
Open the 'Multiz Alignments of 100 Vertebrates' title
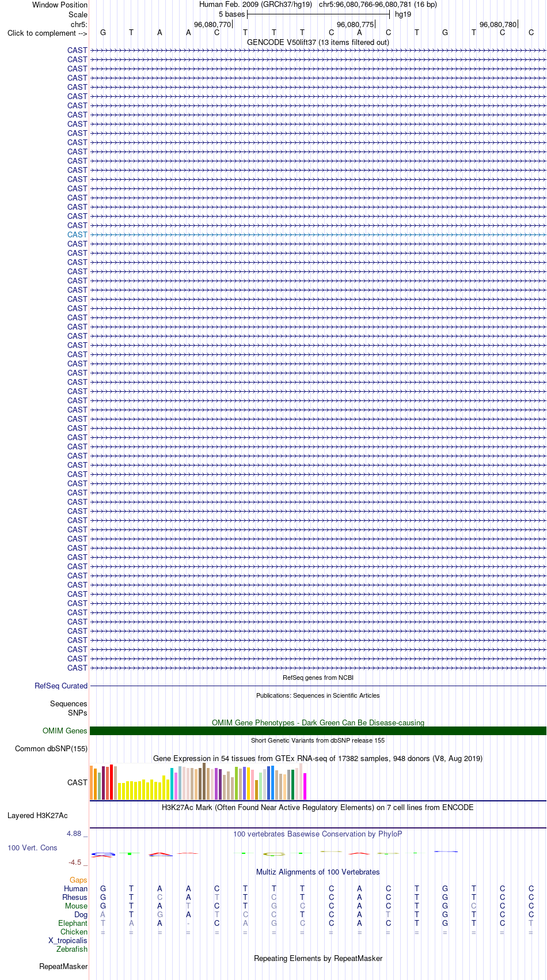[x=318, y=872]
